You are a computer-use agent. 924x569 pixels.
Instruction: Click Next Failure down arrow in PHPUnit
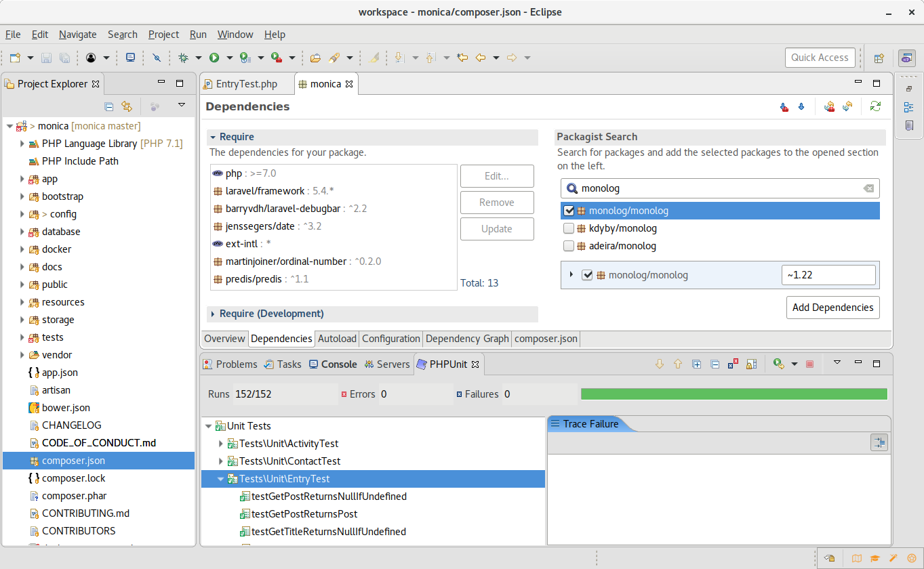point(659,364)
